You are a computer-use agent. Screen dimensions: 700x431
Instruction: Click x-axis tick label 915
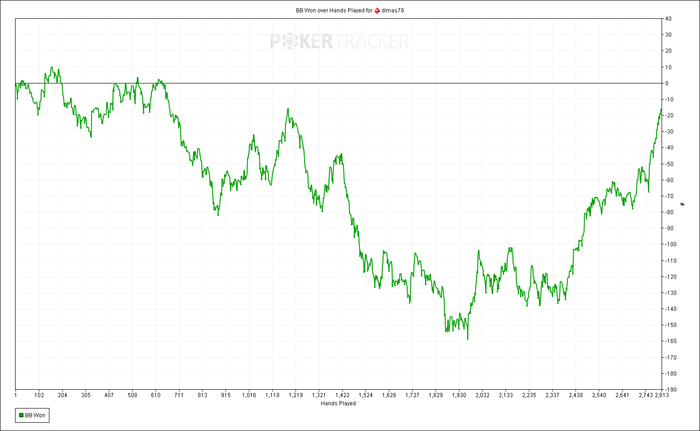click(225, 395)
